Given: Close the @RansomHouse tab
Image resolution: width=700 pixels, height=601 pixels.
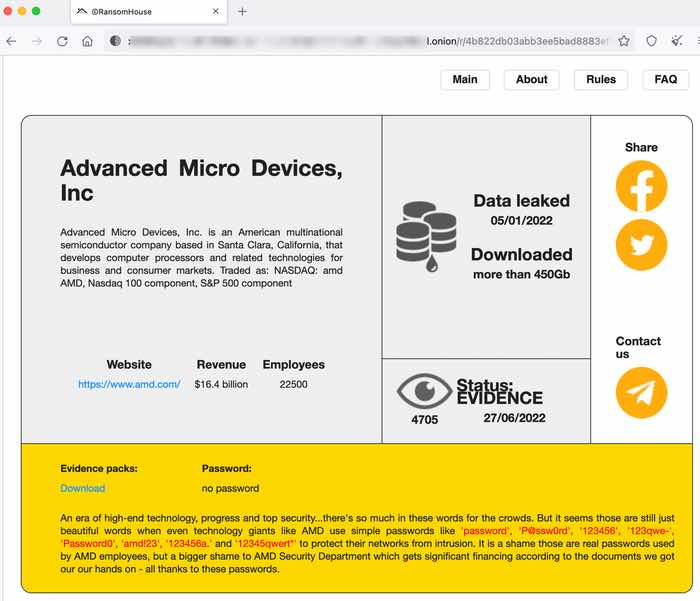Looking at the screenshot, I should tap(216, 12).
